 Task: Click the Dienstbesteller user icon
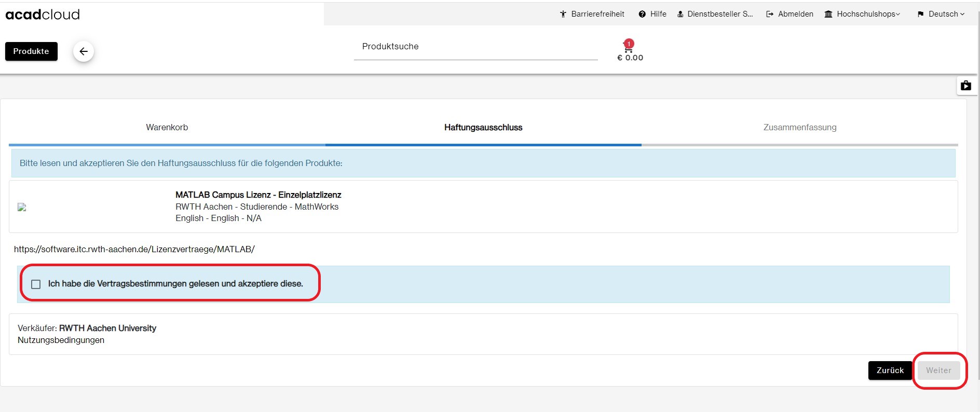tap(680, 14)
